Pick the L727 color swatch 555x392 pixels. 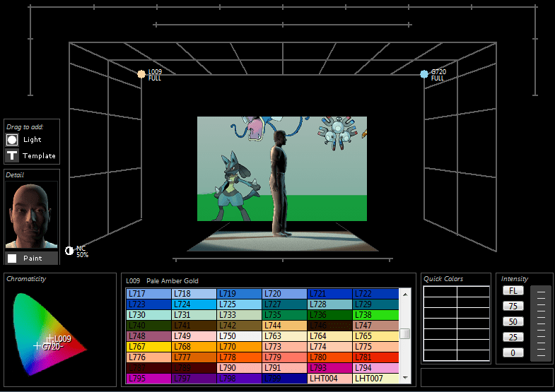pos(285,304)
